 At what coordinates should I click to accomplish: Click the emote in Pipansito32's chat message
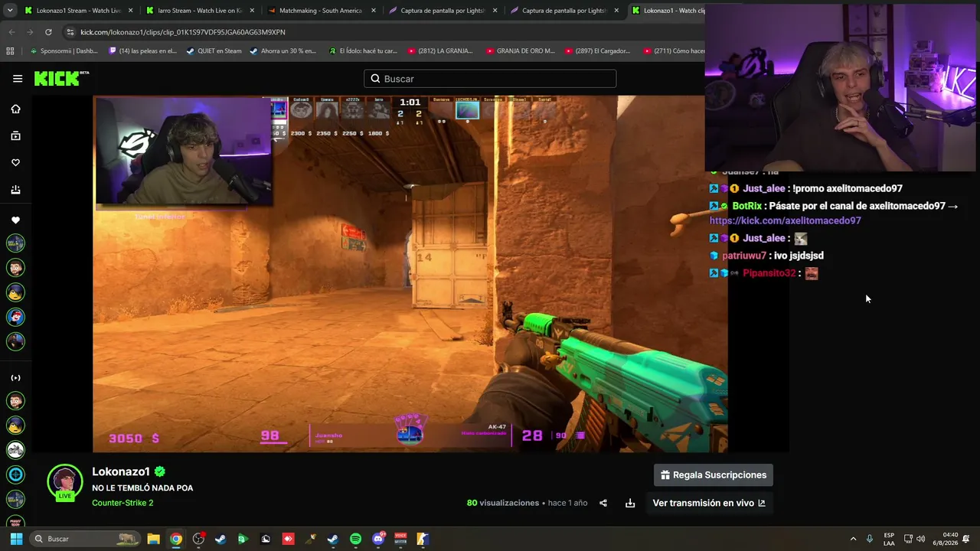click(812, 273)
